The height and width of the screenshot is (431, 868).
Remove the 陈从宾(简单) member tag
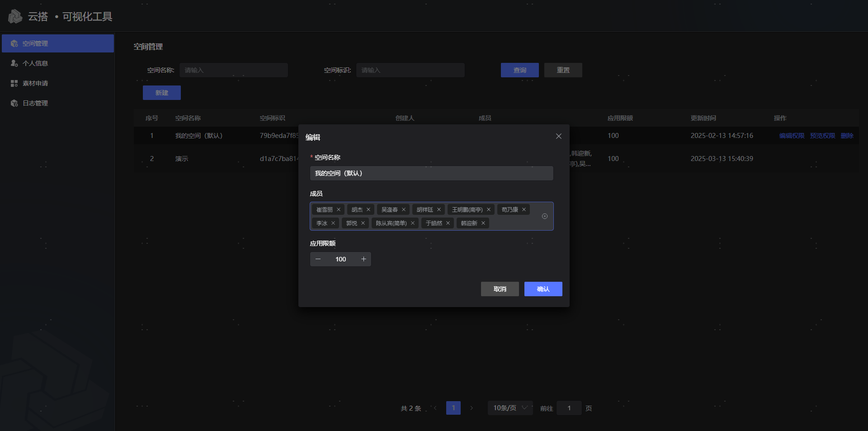[413, 223]
